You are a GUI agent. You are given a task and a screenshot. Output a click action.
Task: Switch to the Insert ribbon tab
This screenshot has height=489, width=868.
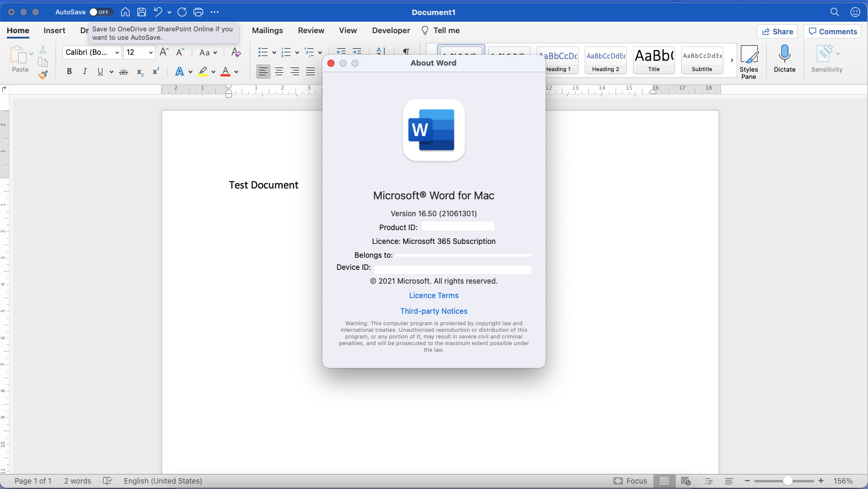pos(55,31)
